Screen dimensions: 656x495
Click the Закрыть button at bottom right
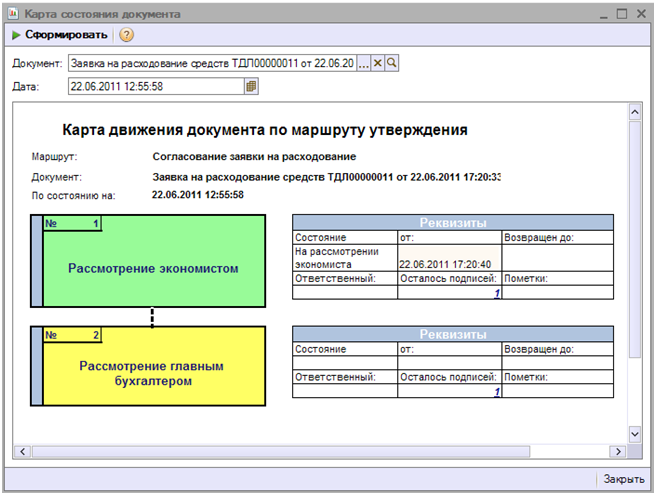coord(623,479)
